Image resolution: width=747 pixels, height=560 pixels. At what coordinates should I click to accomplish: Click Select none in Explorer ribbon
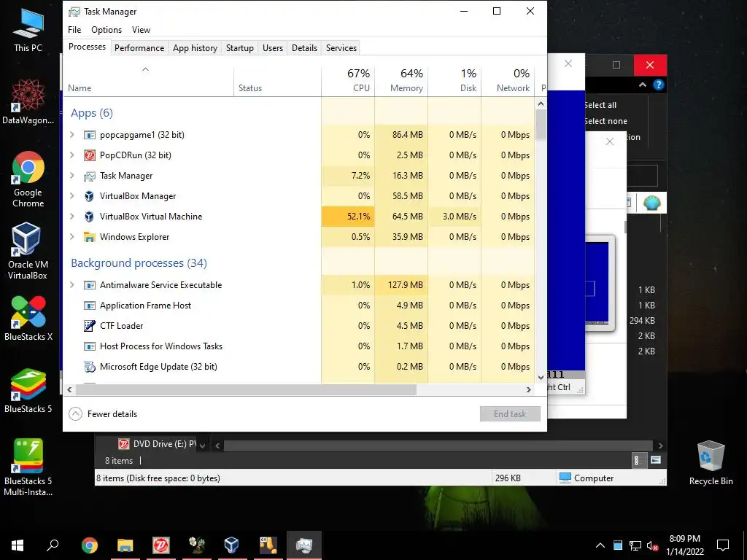click(605, 122)
